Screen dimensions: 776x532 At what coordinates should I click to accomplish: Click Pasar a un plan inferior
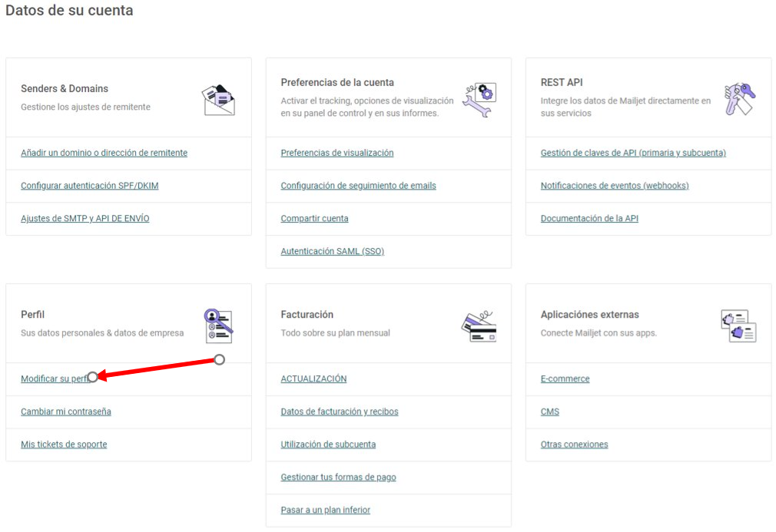click(x=325, y=510)
